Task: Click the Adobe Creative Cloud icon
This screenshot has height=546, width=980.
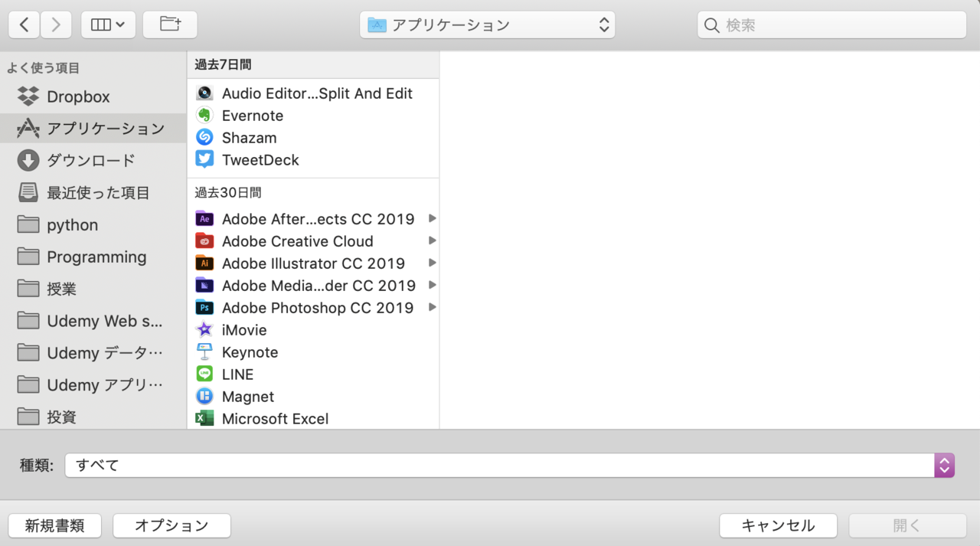Action: tap(204, 241)
